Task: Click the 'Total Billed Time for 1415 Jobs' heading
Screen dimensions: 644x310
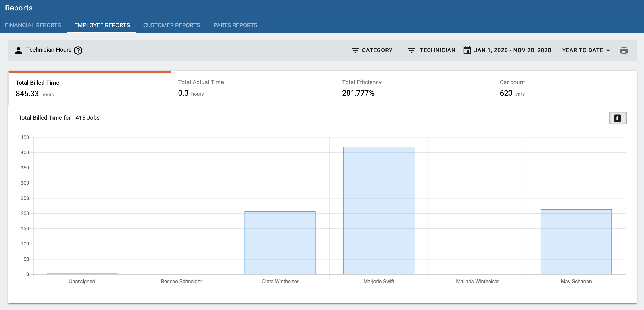Action: [x=59, y=118]
